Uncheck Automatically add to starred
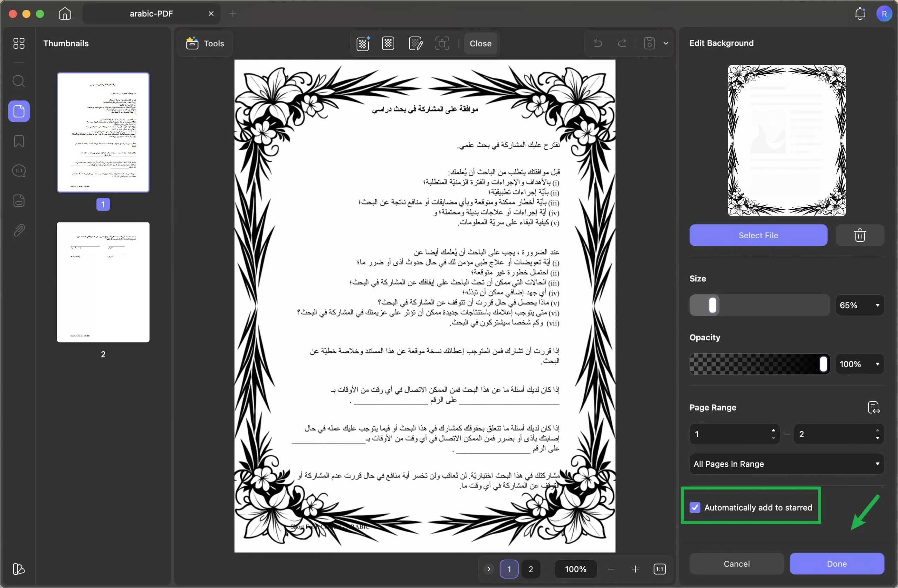Screen dimensions: 898x588 (695, 508)
